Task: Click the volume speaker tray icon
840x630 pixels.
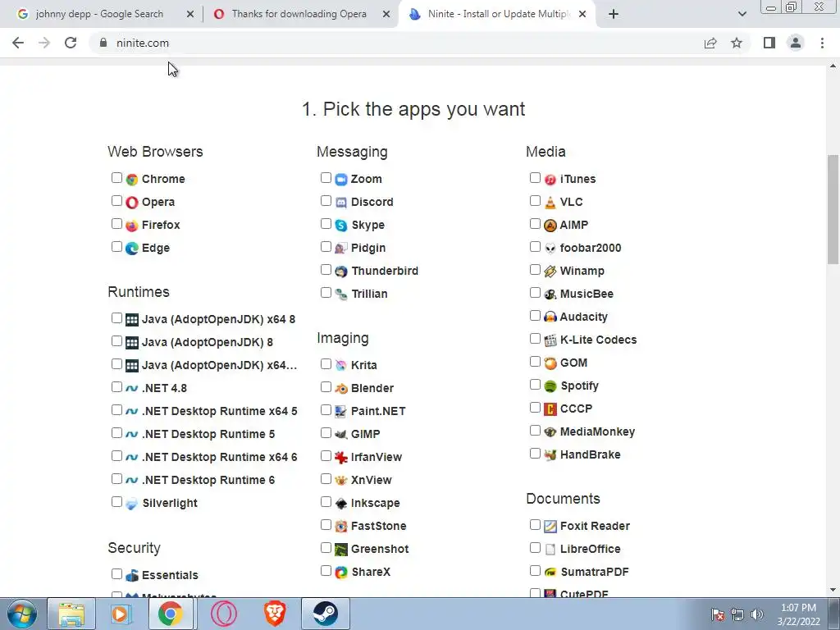Action: tap(757, 614)
